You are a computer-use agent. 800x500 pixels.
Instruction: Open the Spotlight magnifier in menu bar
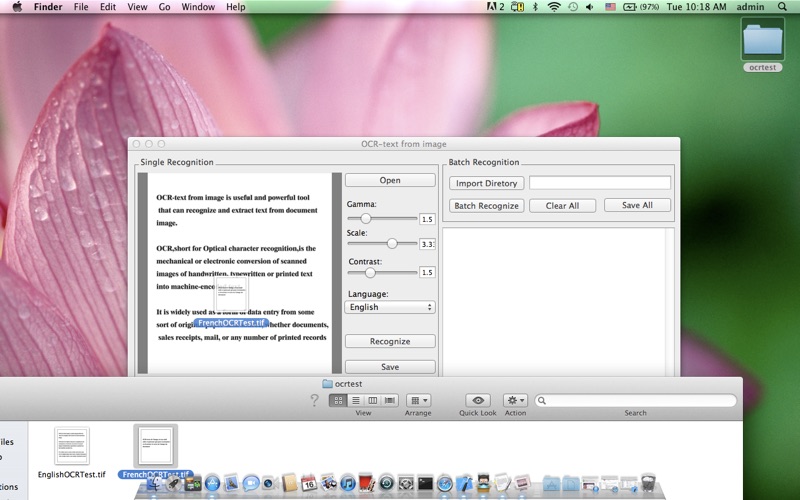[x=782, y=7]
